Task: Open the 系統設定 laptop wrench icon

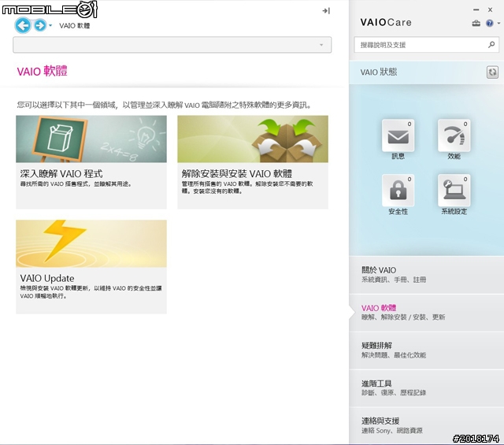Action: point(454,191)
